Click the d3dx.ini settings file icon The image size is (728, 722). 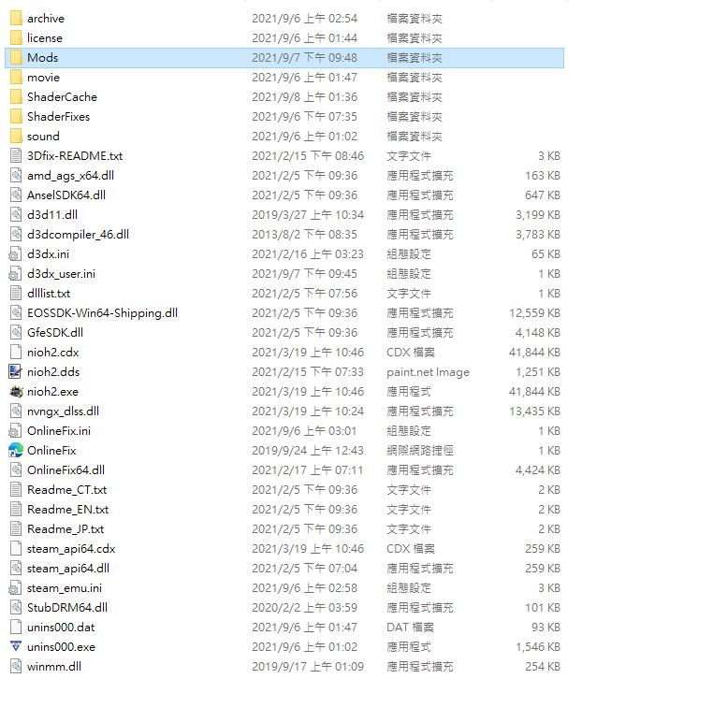click(x=15, y=253)
